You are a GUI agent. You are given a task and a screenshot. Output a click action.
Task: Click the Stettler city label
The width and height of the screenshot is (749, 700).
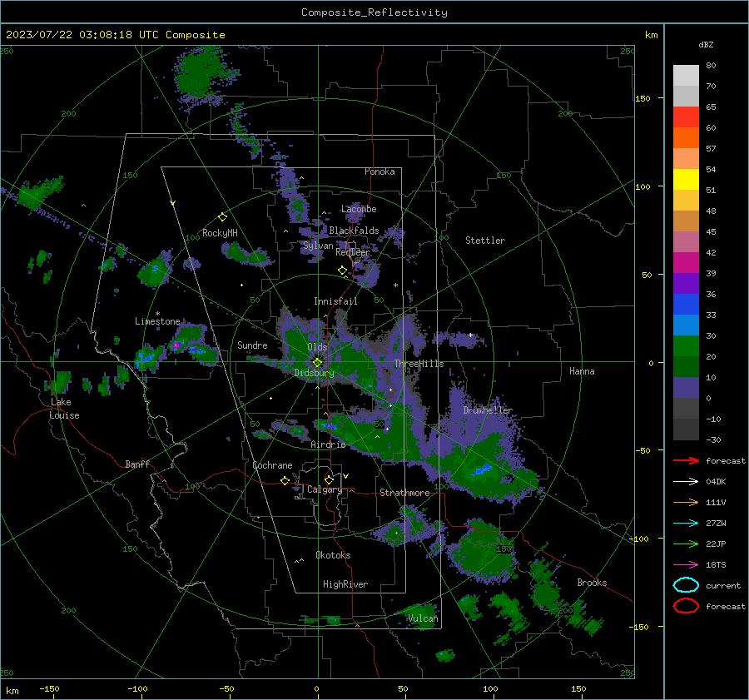tap(485, 241)
